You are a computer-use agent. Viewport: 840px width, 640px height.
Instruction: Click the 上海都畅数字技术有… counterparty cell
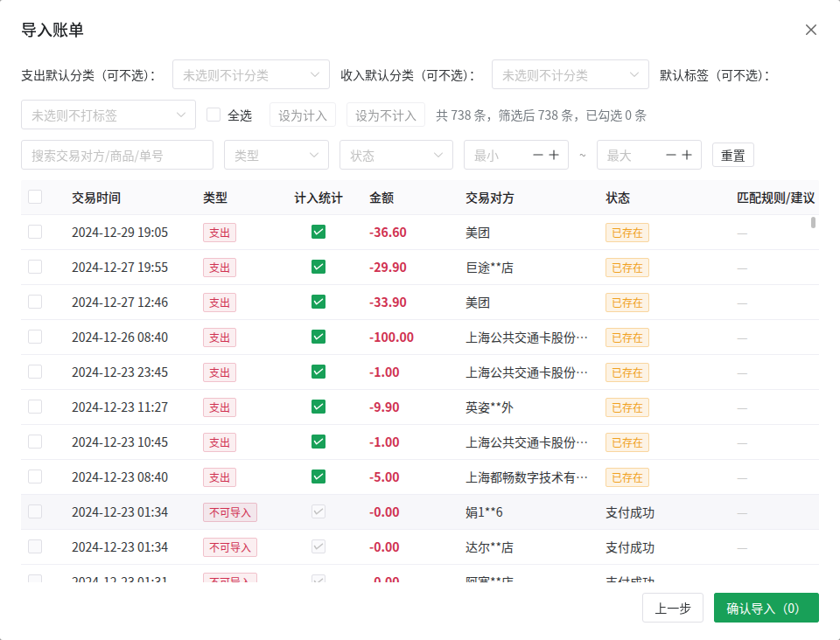click(527, 477)
